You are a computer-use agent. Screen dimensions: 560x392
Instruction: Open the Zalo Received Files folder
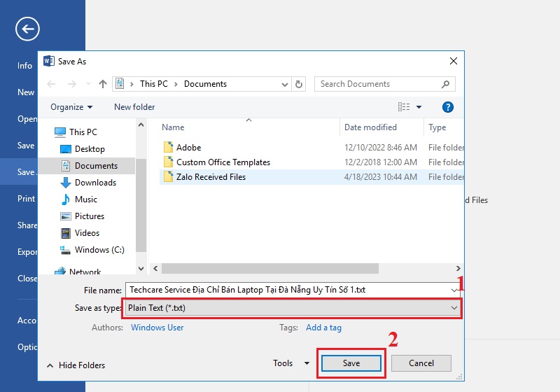211,177
